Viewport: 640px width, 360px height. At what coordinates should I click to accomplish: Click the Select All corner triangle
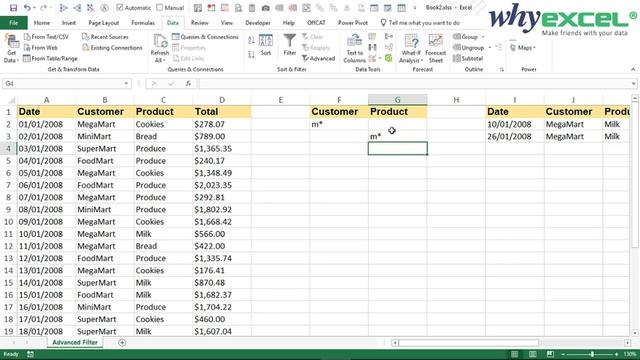(11, 100)
